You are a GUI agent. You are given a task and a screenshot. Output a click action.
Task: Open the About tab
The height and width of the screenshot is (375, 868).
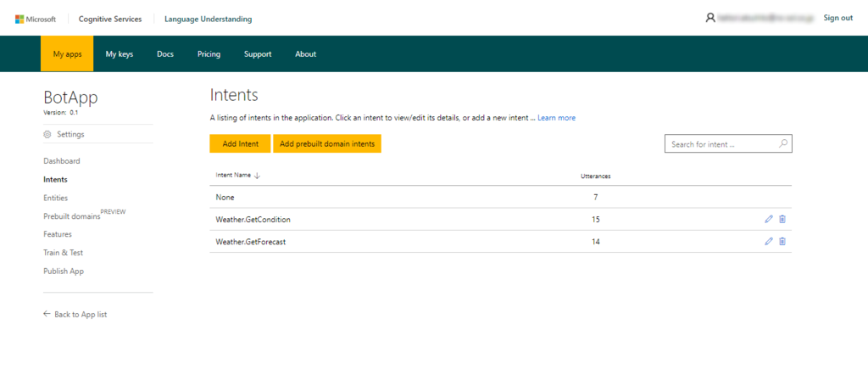pyautogui.click(x=305, y=53)
